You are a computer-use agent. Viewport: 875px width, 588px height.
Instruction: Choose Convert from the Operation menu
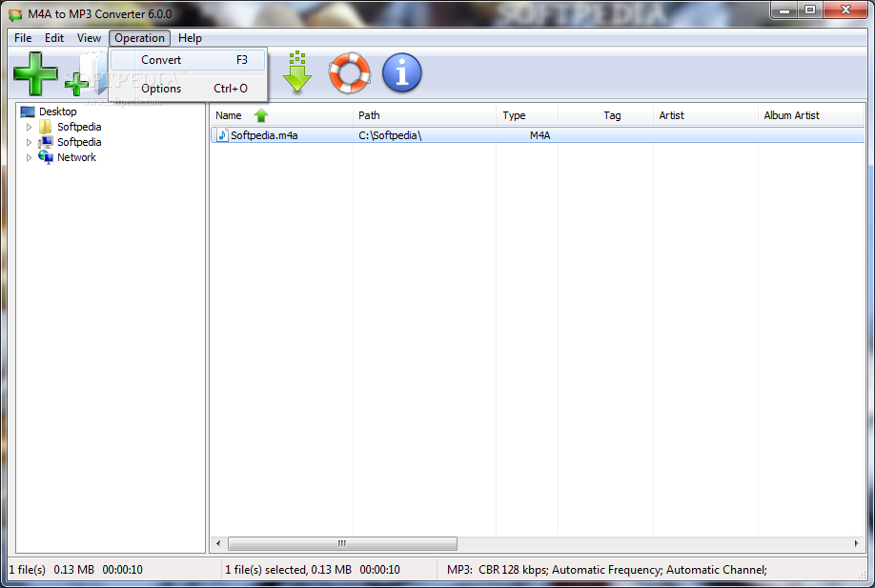click(x=188, y=60)
